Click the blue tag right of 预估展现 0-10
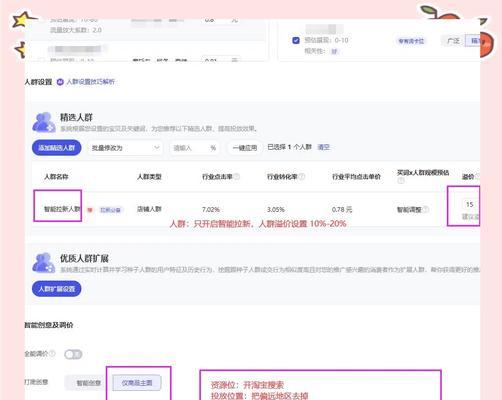502x400 pixels. (x=411, y=41)
